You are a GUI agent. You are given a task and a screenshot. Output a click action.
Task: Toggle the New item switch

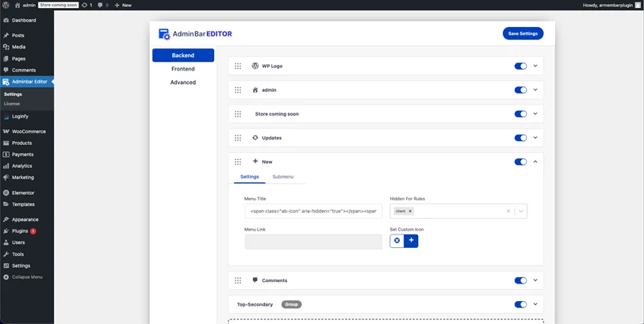pyautogui.click(x=520, y=162)
